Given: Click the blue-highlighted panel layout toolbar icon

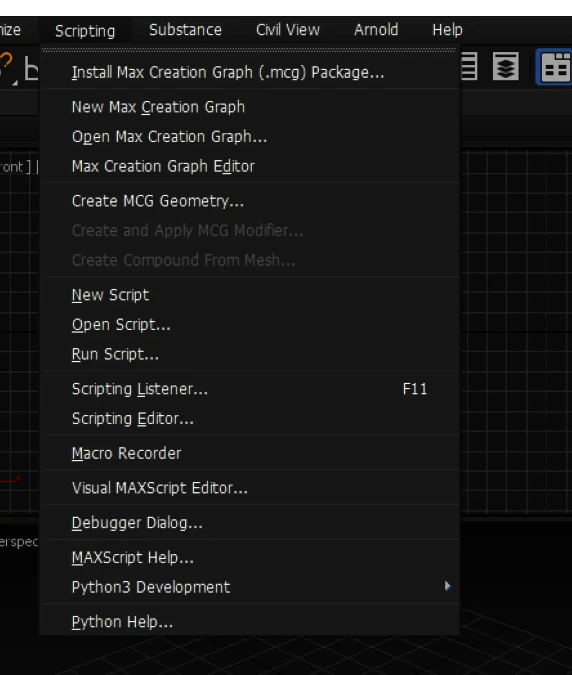Looking at the screenshot, I should click(x=555, y=67).
